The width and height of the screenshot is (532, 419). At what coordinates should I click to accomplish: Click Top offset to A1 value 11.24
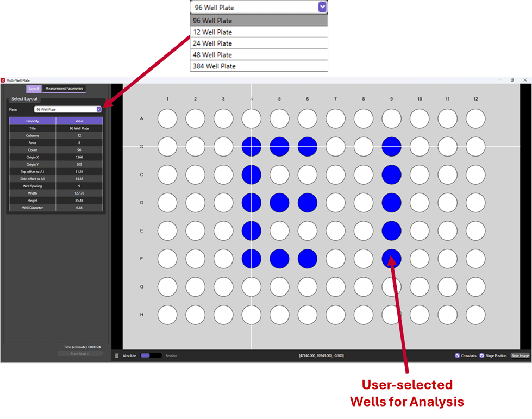(79, 172)
